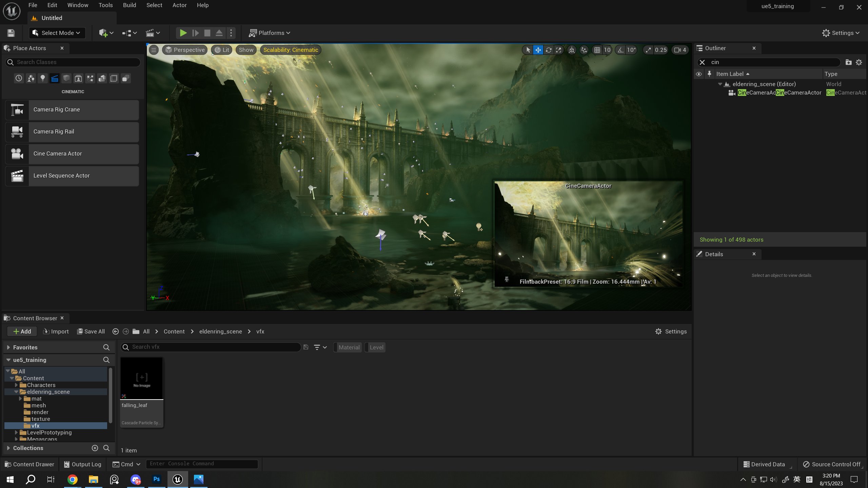The height and width of the screenshot is (488, 868).
Task: Click the camera speed setting control
Action: click(680, 50)
